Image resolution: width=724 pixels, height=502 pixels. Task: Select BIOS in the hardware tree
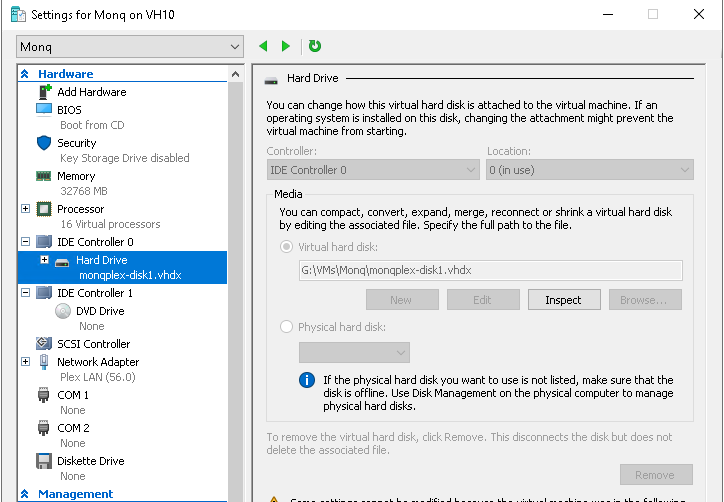[x=69, y=110]
